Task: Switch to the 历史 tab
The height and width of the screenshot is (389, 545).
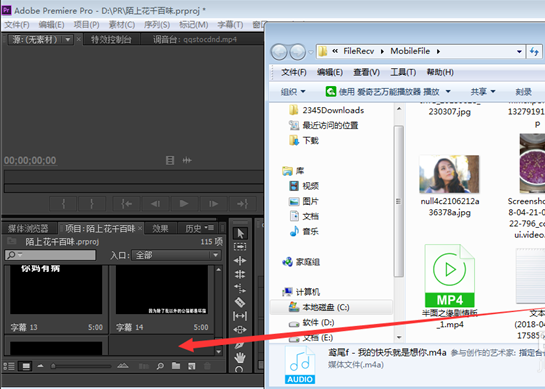Action: (x=193, y=228)
